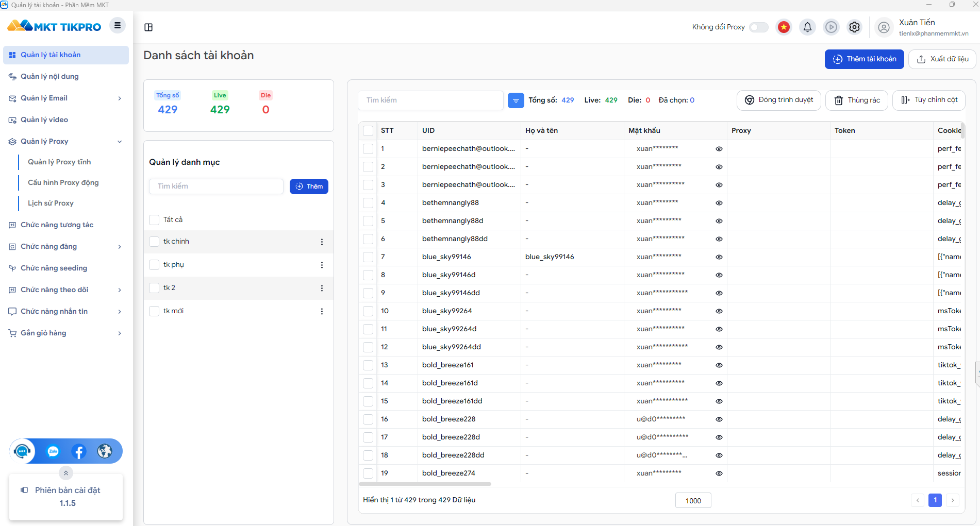Click Thêm category button
Screen dimensions: 980x526
tap(309, 186)
